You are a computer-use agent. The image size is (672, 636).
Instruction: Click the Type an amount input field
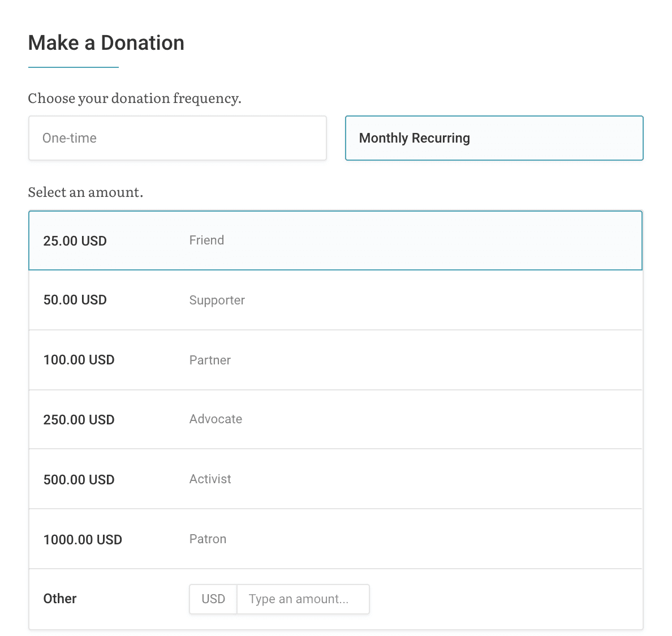click(x=303, y=599)
